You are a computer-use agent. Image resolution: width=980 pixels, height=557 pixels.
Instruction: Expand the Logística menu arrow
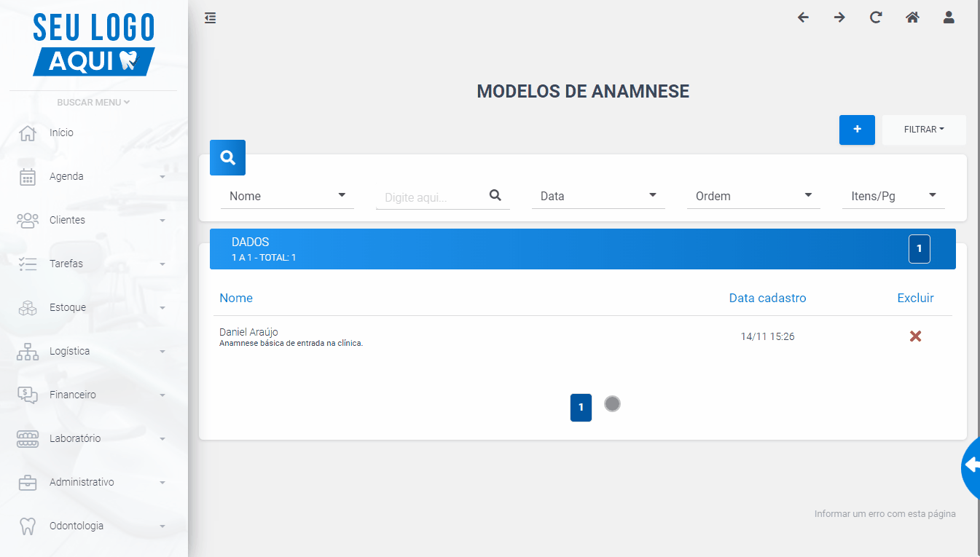162,352
